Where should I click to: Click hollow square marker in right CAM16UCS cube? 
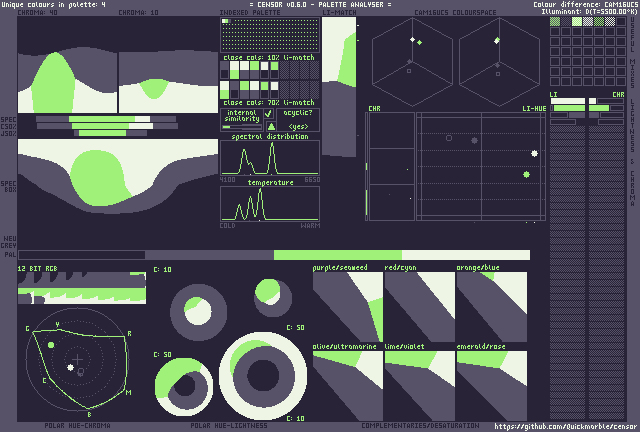498,74
